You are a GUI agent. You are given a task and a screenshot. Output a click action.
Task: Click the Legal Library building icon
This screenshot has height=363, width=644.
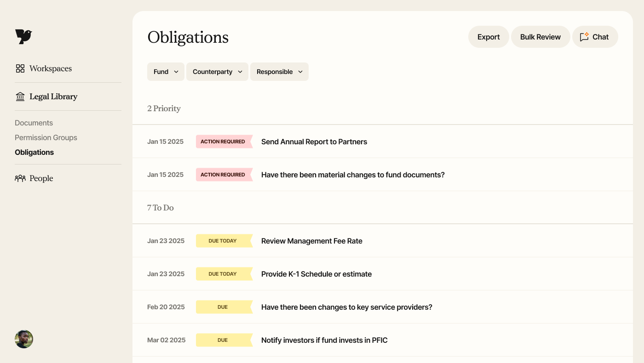[20, 96]
